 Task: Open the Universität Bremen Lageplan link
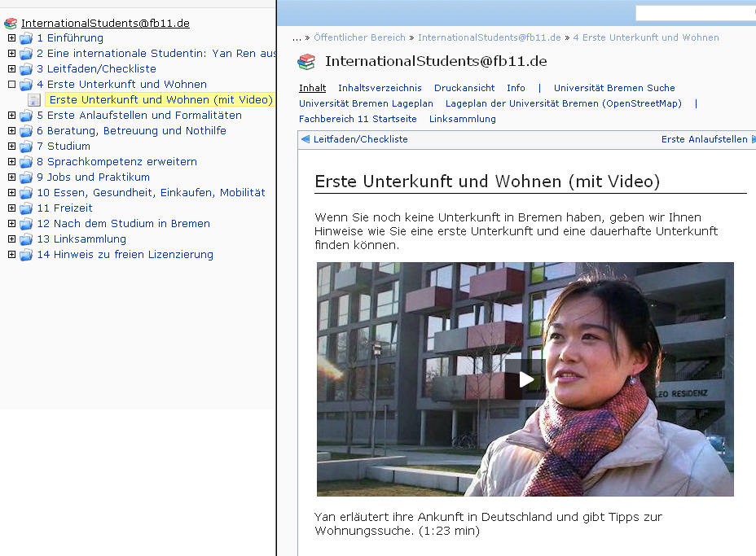pos(366,103)
